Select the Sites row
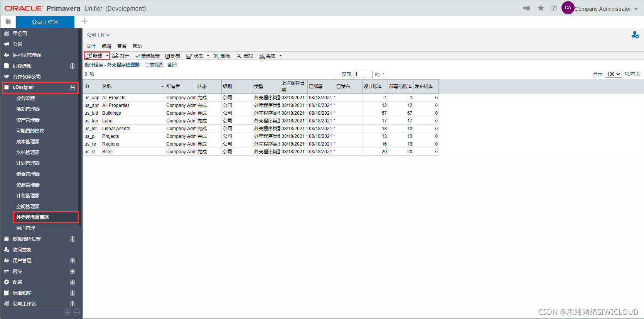 [261, 152]
